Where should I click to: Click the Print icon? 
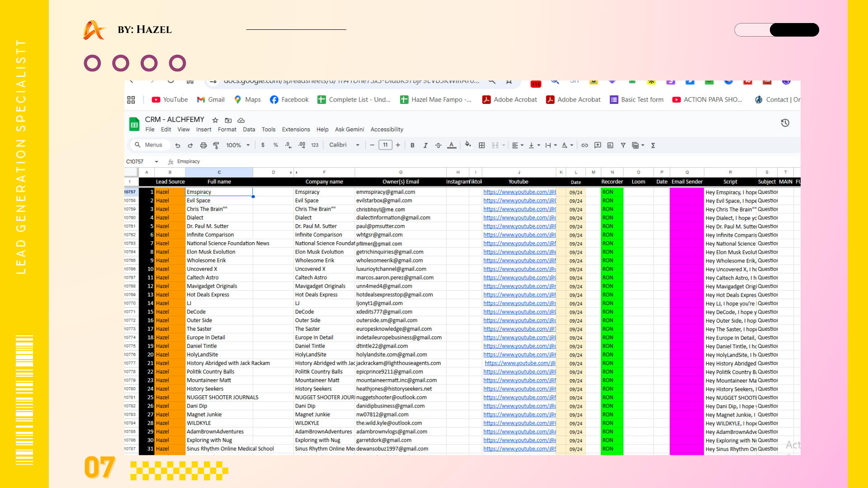tap(203, 145)
